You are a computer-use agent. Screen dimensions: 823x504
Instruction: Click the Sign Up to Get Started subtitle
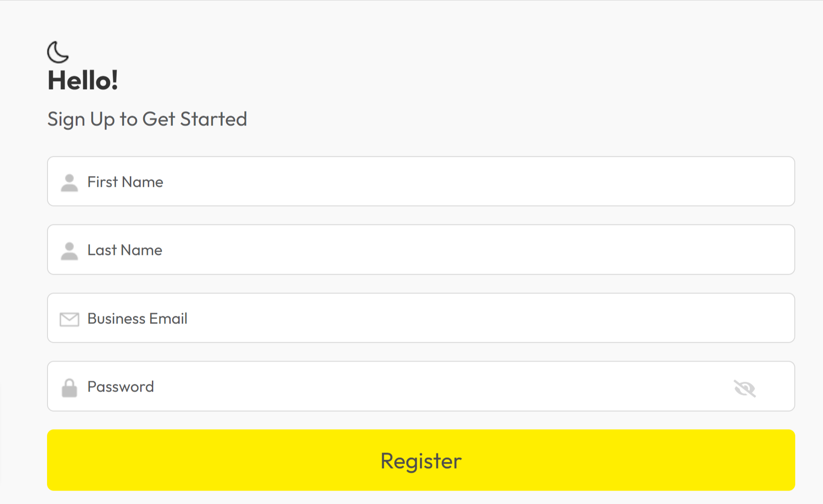[x=147, y=119]
